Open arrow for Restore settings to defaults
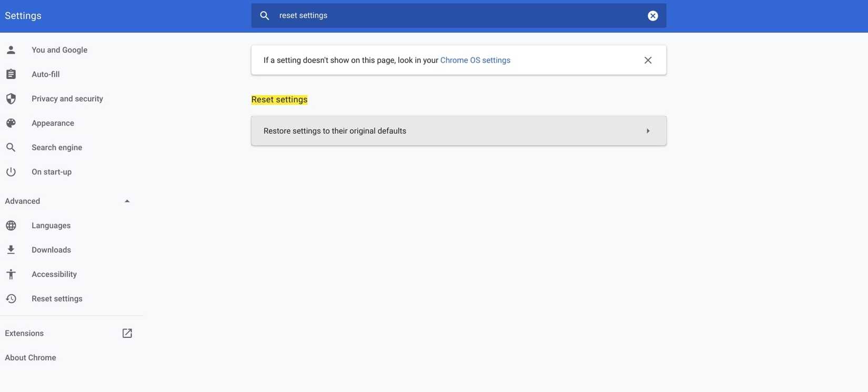Screen dimensions: 868x392 (648, 131)
